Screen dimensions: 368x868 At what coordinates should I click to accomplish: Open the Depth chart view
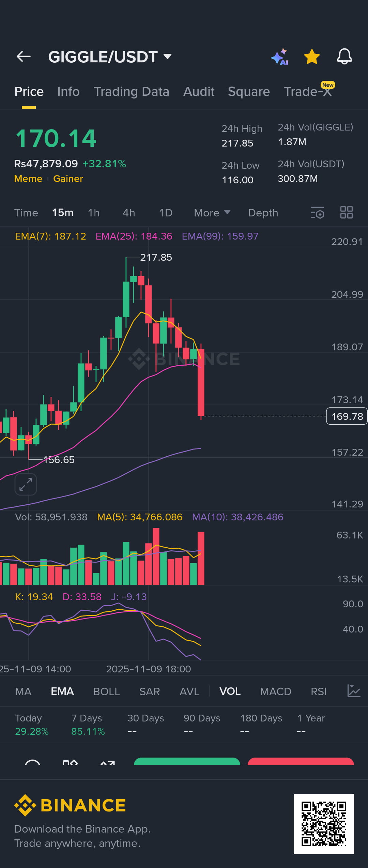[263, 213]
